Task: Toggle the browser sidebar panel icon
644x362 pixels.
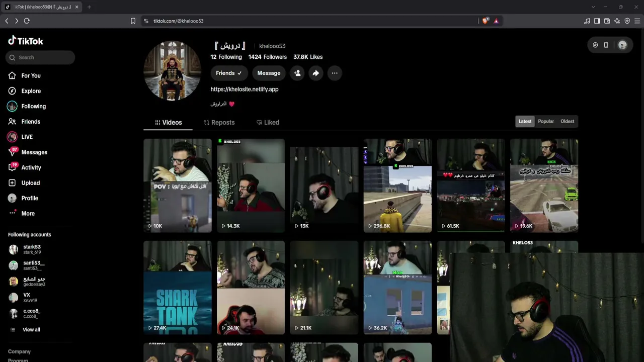Action: click(x=597, y=21)
